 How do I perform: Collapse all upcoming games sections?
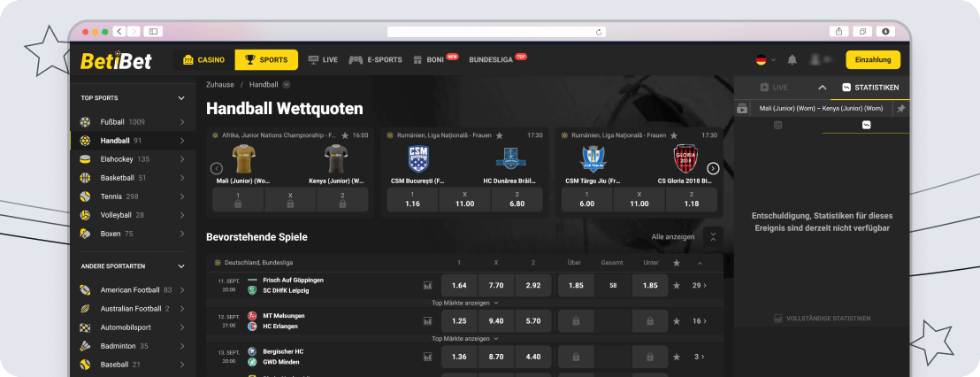713,237
